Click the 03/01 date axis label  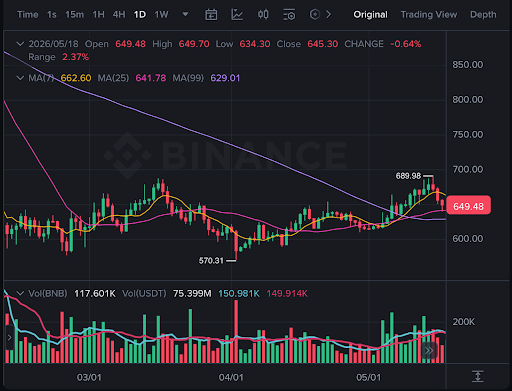89,377
